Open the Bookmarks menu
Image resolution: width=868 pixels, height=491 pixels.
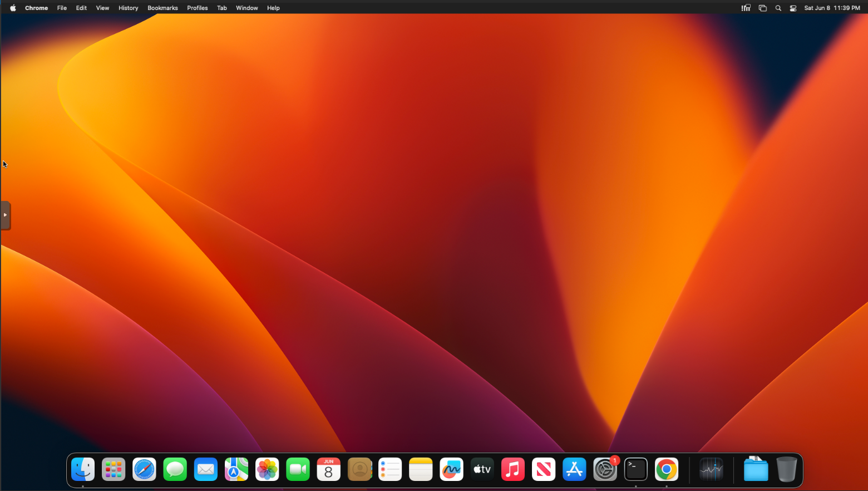(162, 8)
